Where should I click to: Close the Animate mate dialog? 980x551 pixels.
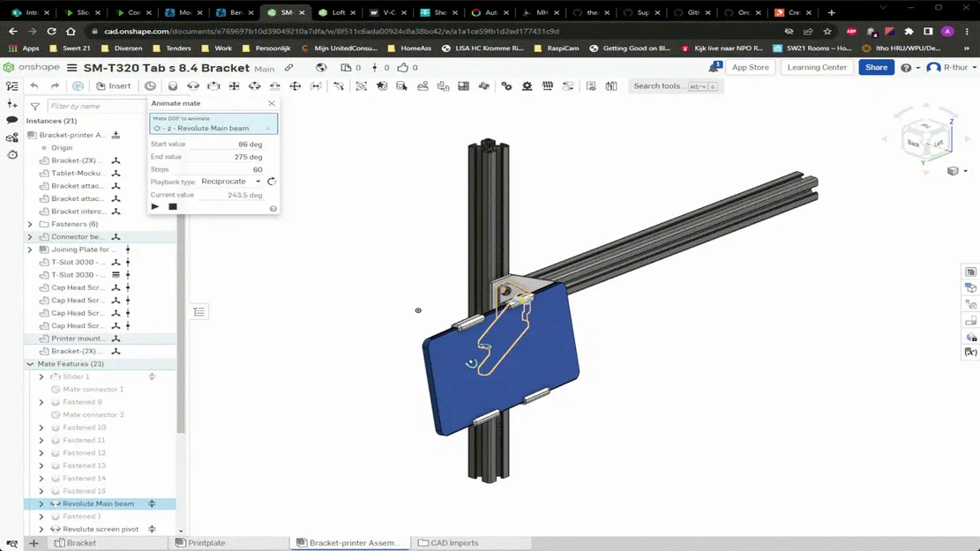point(272,103)
